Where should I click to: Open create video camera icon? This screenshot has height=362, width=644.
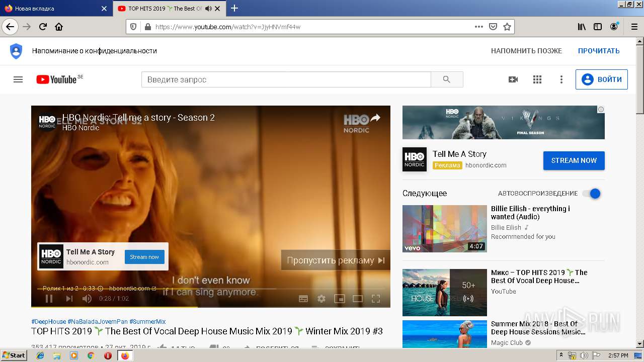click(x=513, y=79)
